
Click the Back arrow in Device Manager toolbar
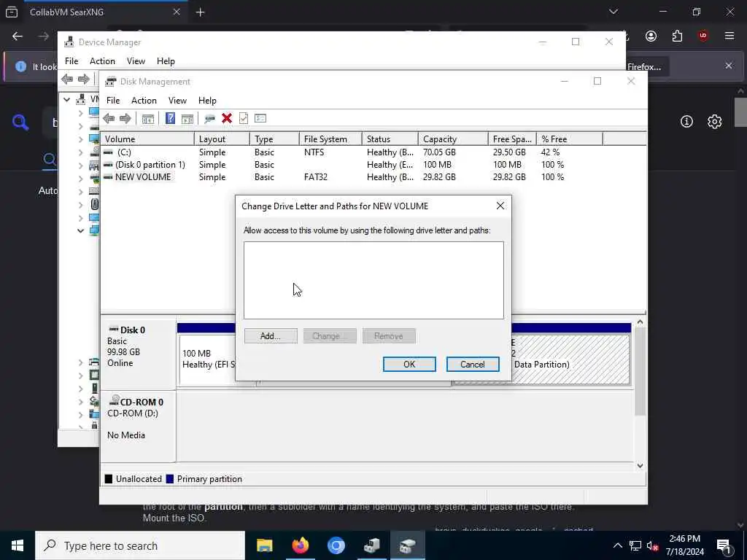coord(67,79)
